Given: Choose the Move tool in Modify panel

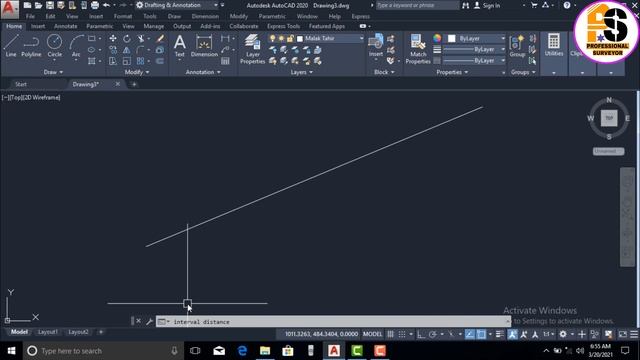Looking at the screenshot, I should point(113,38).
